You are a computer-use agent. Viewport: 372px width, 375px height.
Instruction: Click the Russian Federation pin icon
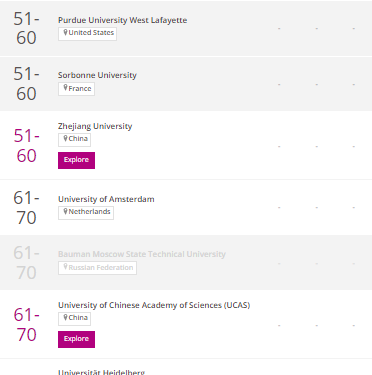(65, 267)
